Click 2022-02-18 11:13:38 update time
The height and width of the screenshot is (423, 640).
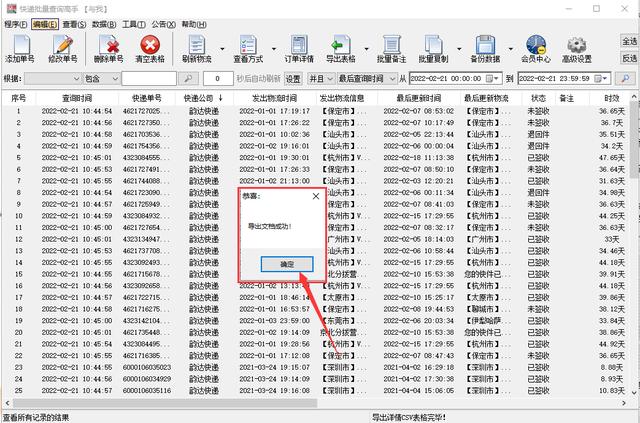point(418,158)
